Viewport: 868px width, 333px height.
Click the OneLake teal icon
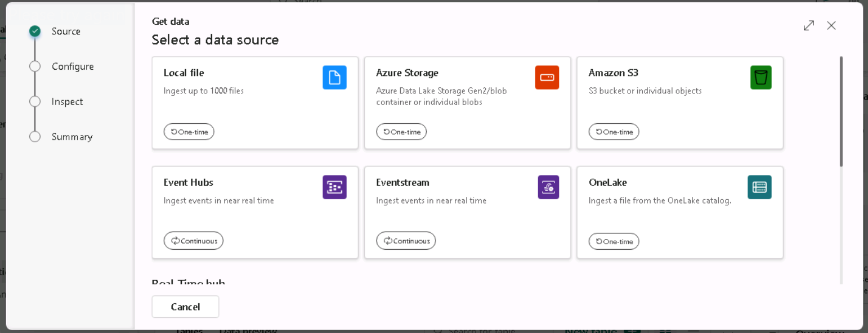tap(759, 187)
